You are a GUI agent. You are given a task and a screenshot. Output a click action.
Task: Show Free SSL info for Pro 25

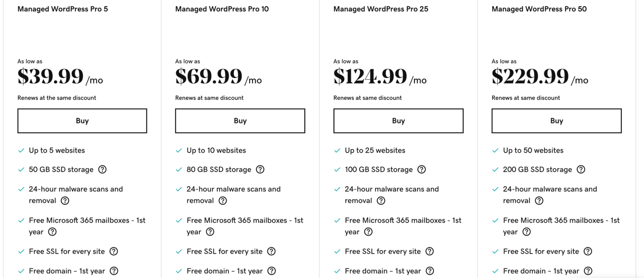(x=429, y=252)
